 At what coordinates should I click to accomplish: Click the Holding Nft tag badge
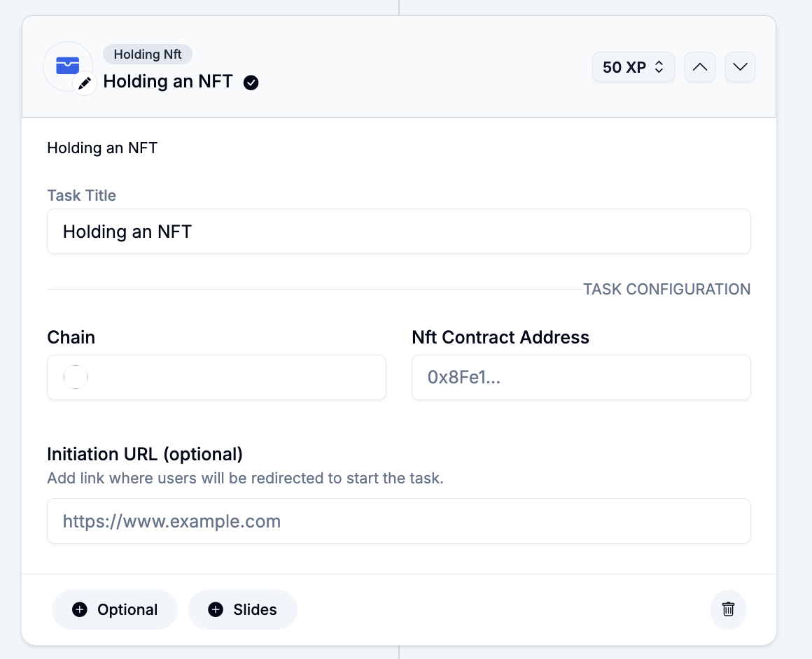coord(148,54)
